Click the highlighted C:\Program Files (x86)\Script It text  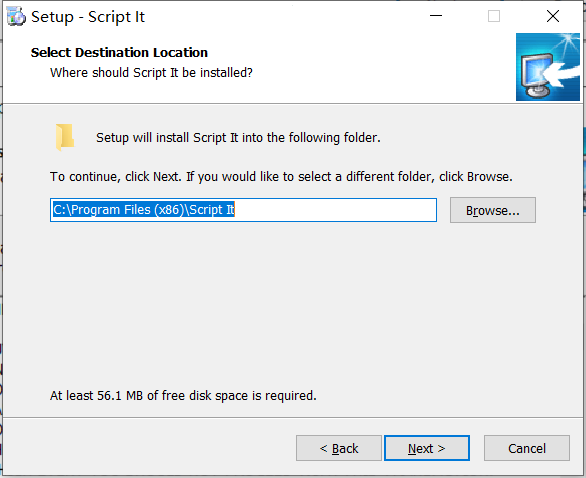click(144, 210)
